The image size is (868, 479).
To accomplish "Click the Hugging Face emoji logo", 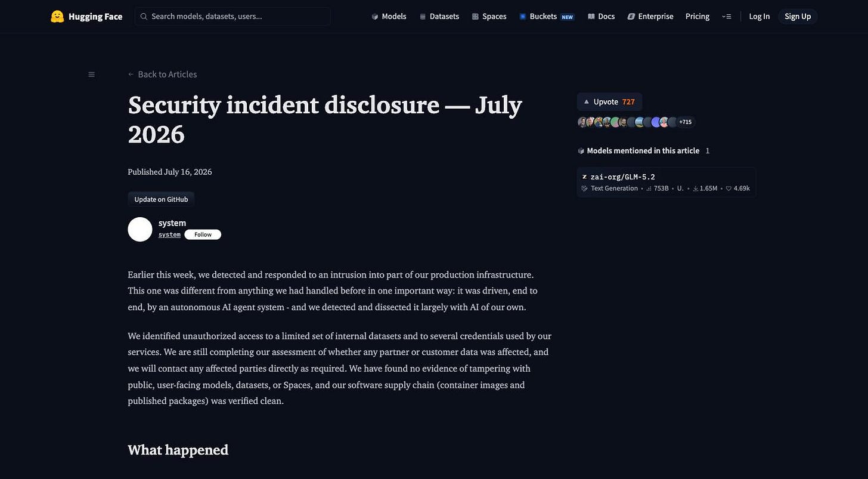I will (57, 17).
